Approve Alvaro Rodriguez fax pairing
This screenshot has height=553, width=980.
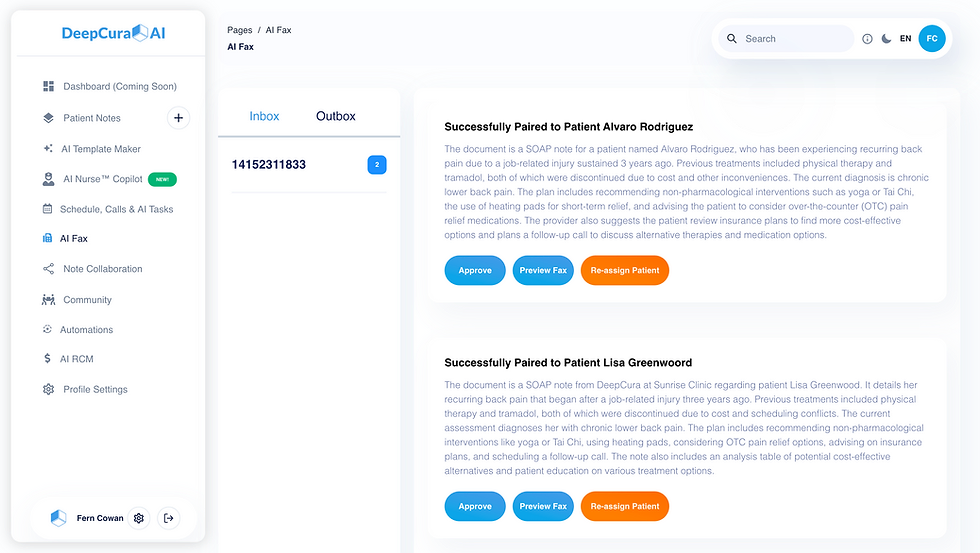pyautogui.click(x=475, y=271)
